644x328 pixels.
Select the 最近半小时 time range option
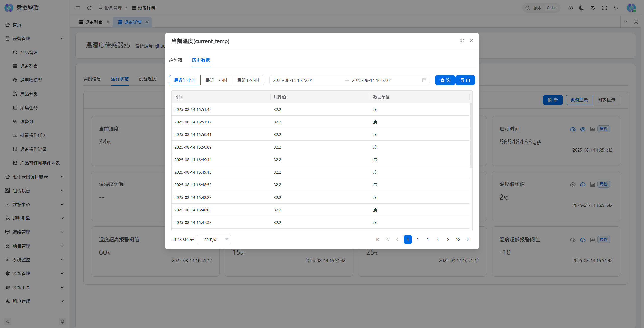pyautogui.click(x=185, y=80)
